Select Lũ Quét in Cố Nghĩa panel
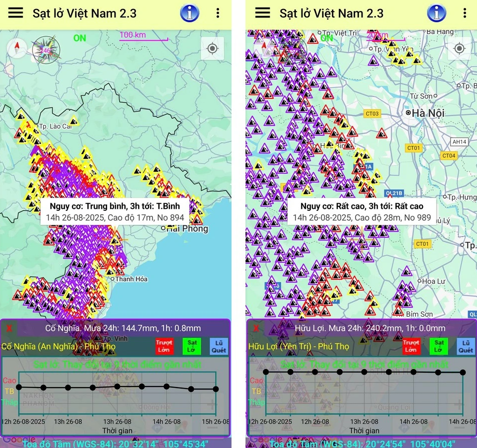The image size is (477, 448). tap(218, 347)
